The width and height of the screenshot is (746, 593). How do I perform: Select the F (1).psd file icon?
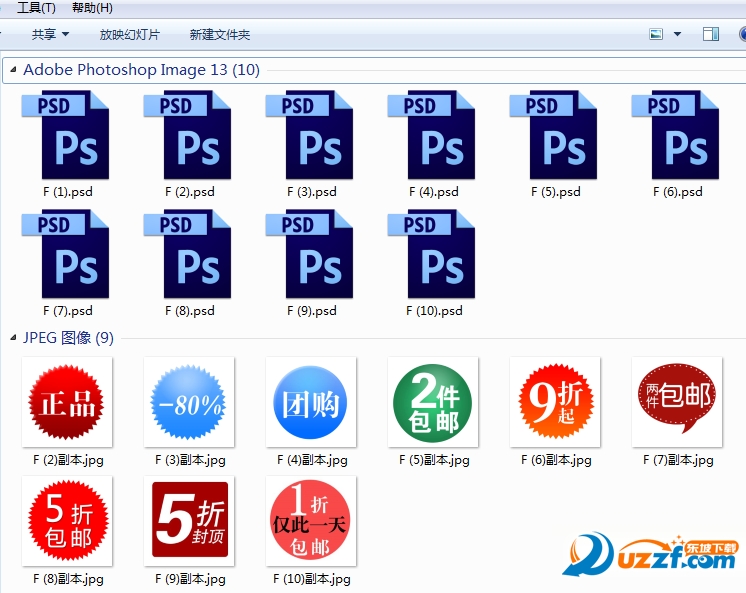coord(66,135)
